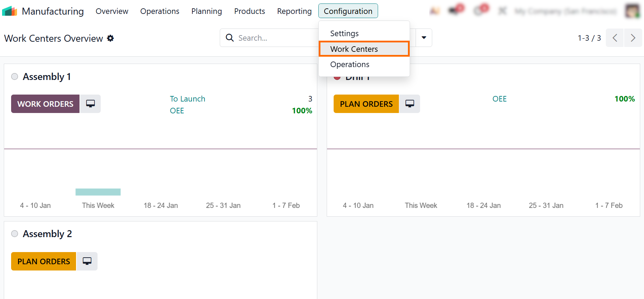644x299 pixels.
Task: Select Work Centers from the Configuration dropdown
Action: click(354, 49)
